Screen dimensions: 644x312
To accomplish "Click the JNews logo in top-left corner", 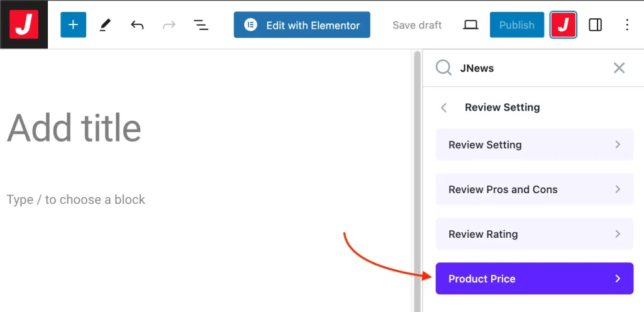I will point(24,25).
